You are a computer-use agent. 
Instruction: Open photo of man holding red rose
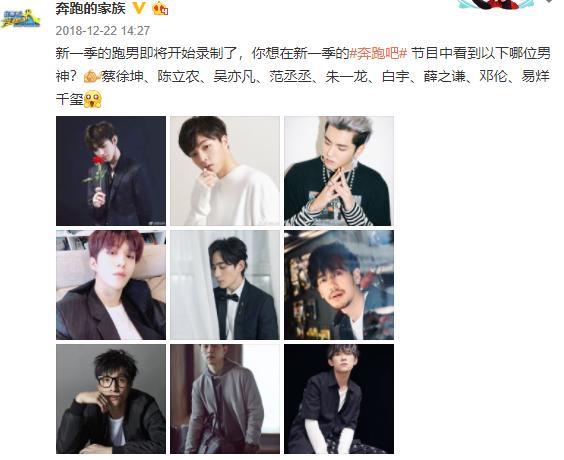111,171
